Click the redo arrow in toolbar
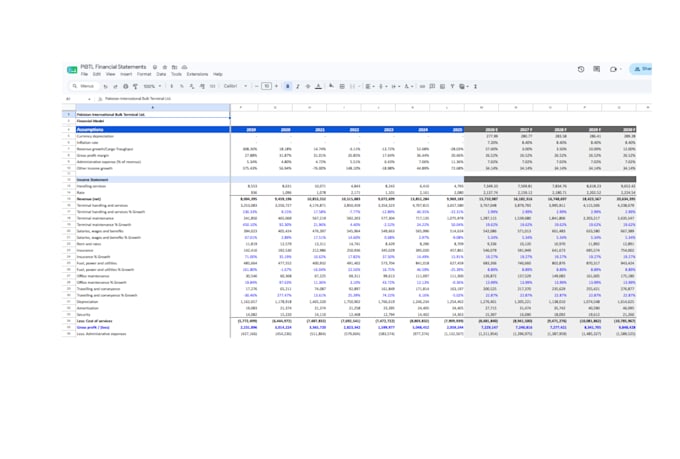 click(115, 86)
